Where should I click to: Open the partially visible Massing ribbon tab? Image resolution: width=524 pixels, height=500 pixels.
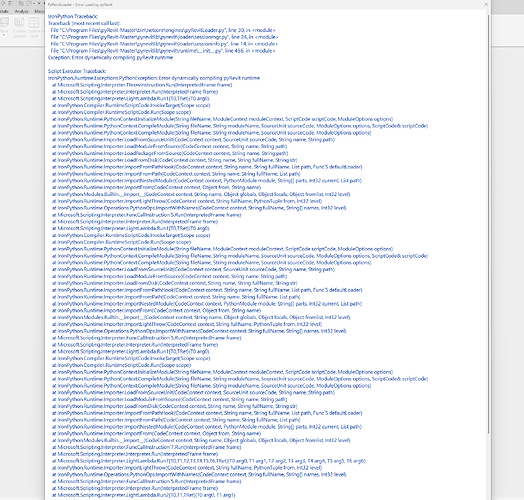click(x=39, y=11)
